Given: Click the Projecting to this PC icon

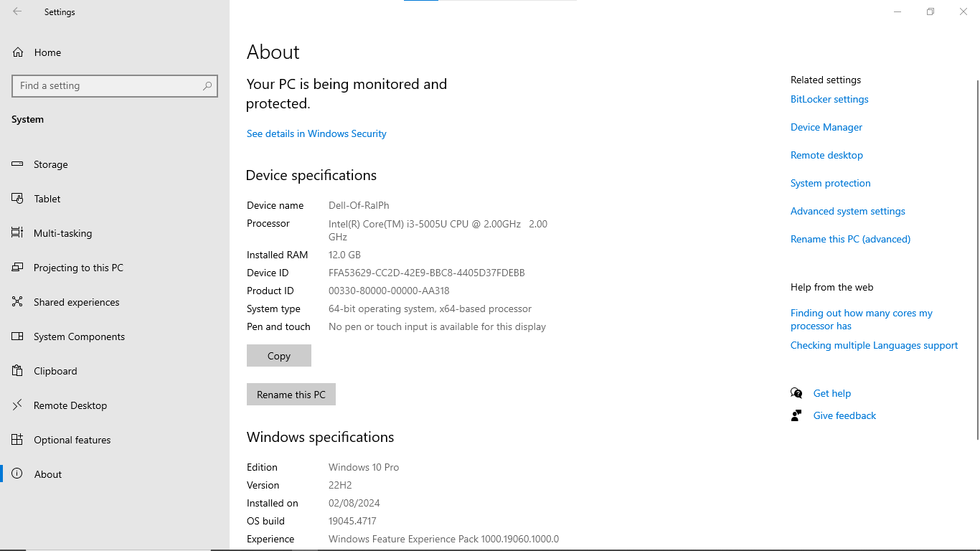Looking at the screenshot, I should (x=18, y=268).
